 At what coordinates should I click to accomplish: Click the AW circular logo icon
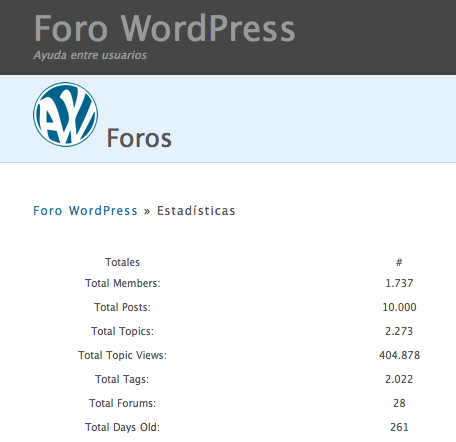click(66, 115)
